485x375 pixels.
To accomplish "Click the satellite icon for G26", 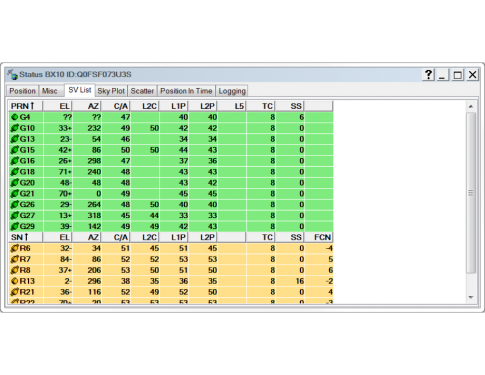I will click(x=15, y=204).
